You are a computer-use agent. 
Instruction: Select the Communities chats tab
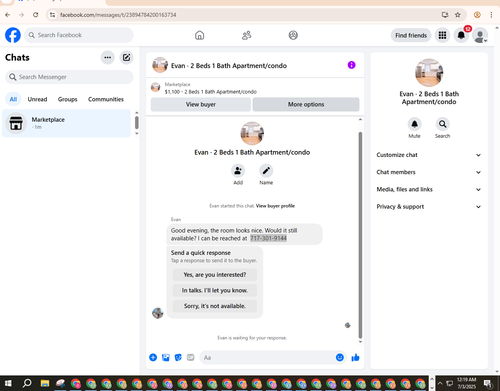click(106, 99)
